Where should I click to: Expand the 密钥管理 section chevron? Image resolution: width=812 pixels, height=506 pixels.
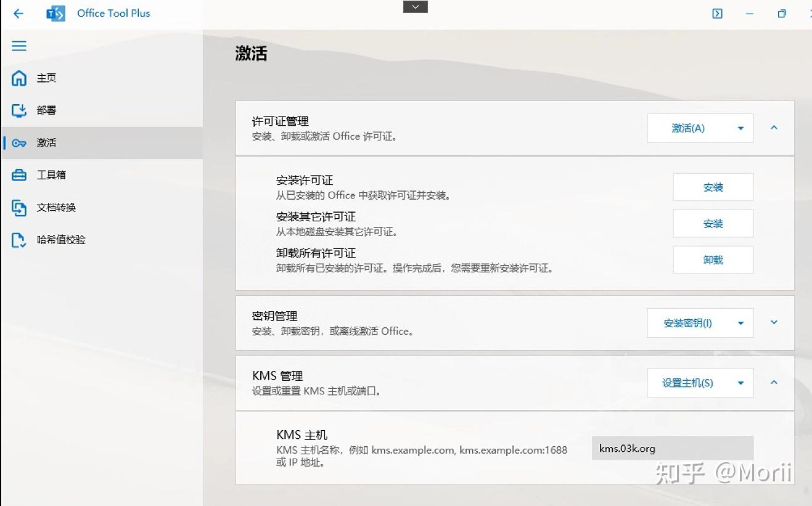pos(774,322)
